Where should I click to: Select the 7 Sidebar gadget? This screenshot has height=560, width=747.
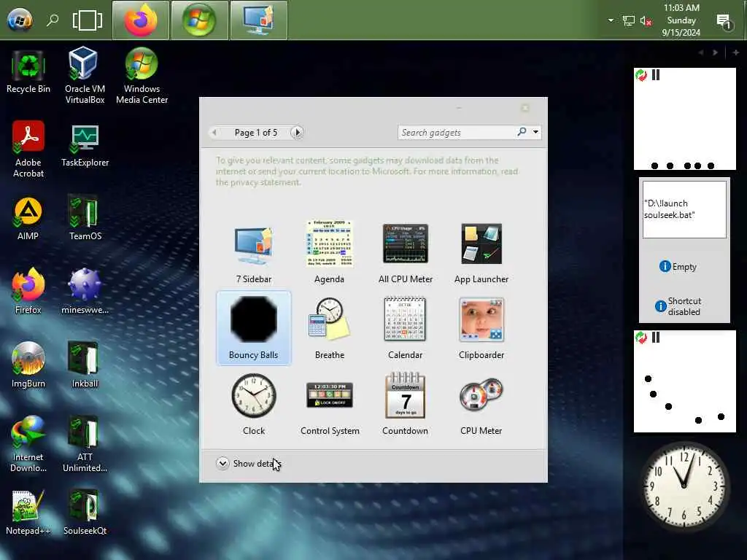pos(253,253)
